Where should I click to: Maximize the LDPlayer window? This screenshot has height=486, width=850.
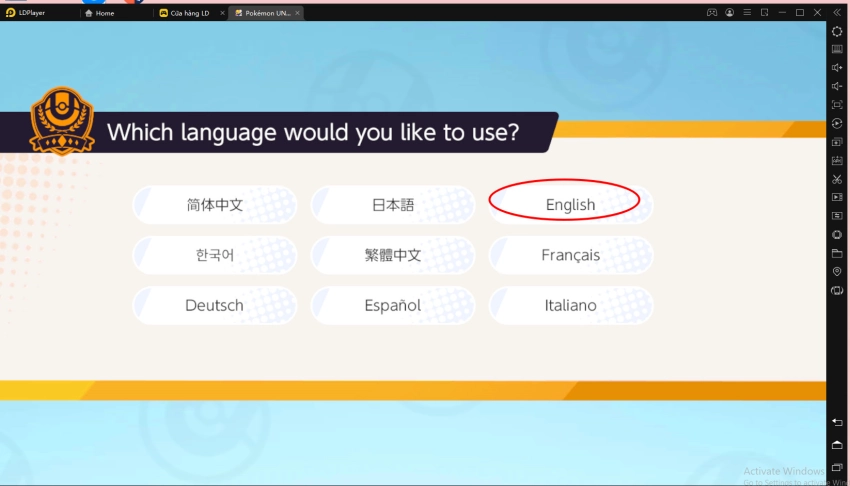(800, 12)
